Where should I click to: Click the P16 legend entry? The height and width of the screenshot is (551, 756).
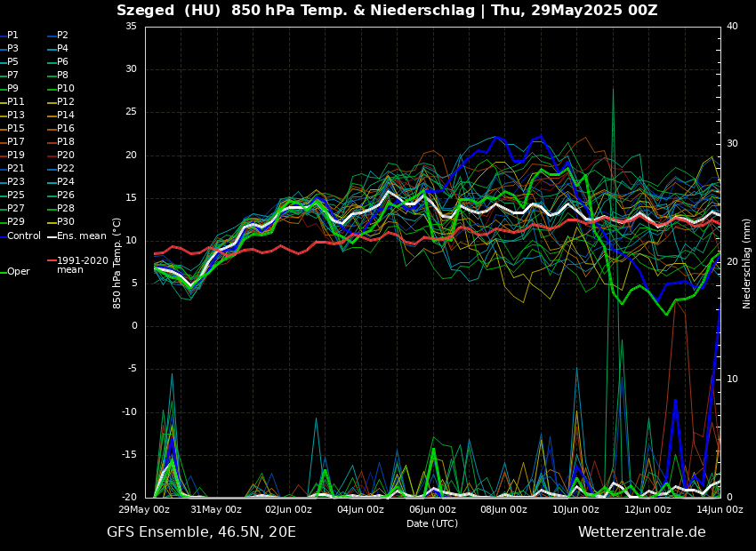point(66,129)
